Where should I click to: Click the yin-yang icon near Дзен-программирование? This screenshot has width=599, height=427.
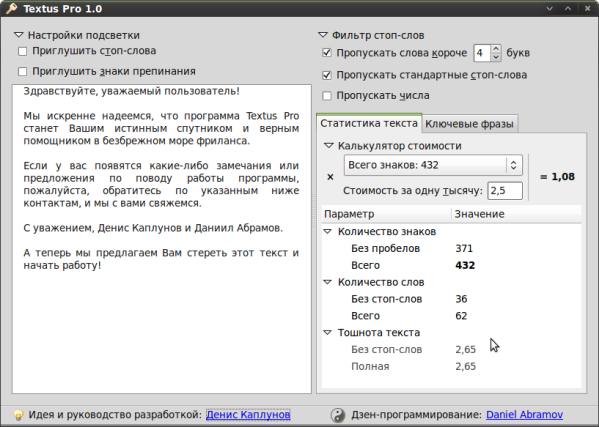pos(338,415)
